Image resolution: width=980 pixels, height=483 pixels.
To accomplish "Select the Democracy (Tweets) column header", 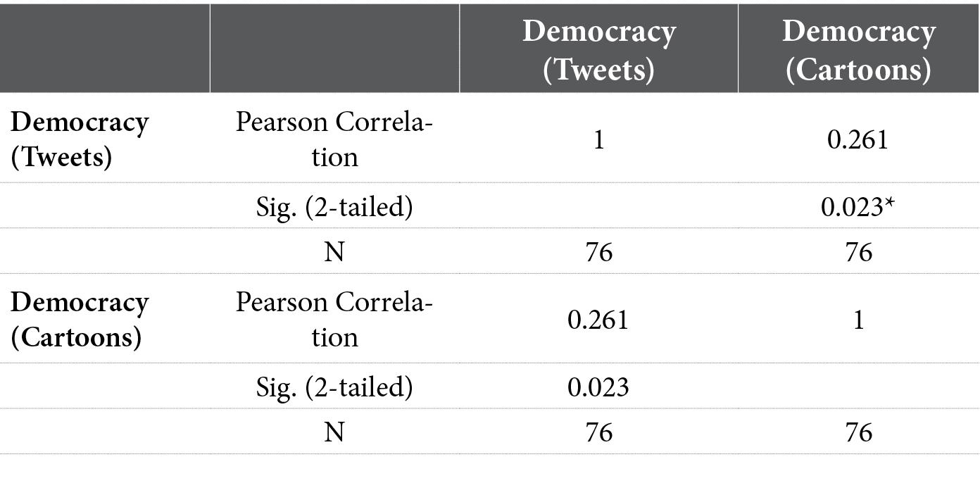I will point(598,51).
